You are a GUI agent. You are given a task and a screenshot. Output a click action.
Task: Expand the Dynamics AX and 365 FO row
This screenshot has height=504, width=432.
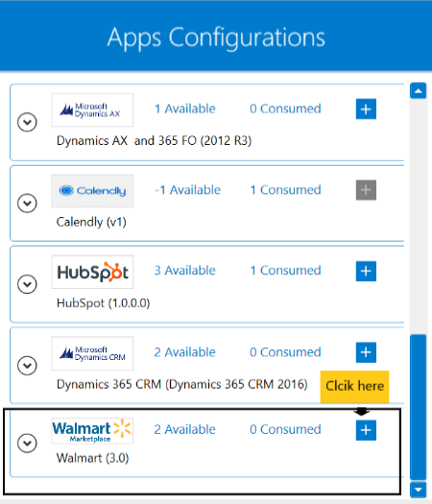tap(27, 122)
